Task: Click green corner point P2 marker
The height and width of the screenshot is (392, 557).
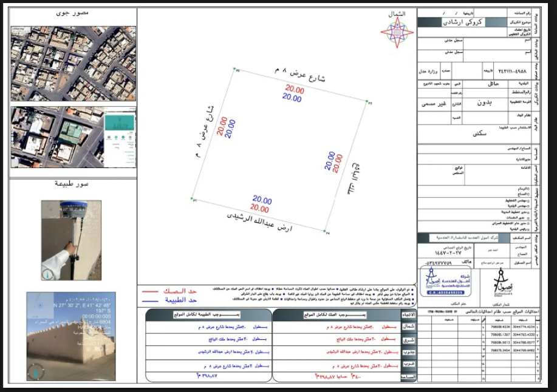Action: click(234, 69)
